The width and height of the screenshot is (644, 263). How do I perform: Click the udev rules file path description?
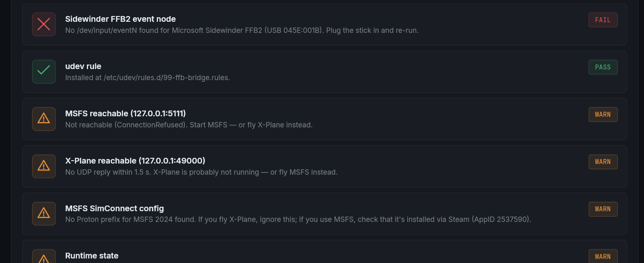point(147,78)
